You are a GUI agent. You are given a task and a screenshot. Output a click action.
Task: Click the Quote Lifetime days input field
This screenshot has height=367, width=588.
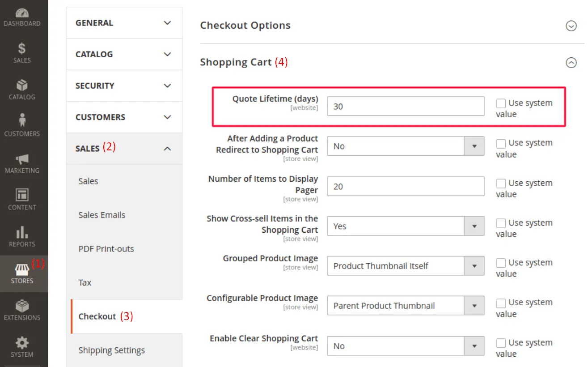[x=405, y=107]
